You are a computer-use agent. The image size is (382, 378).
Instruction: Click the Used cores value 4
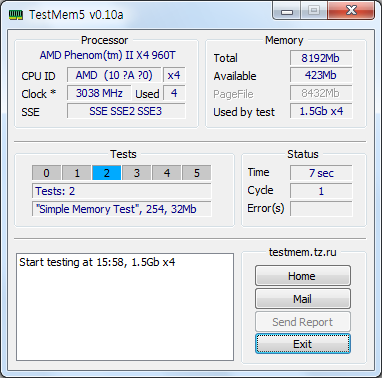[174, 93]
